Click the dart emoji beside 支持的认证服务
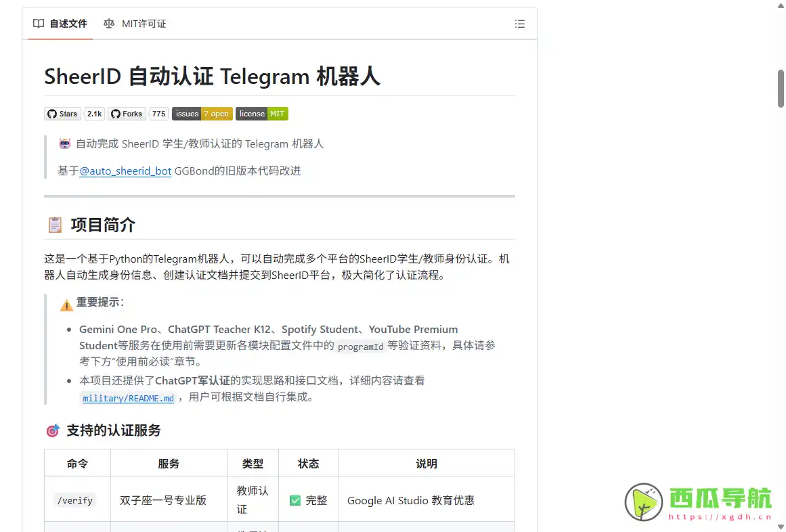The image size is (786, 532). pos(52,430)
